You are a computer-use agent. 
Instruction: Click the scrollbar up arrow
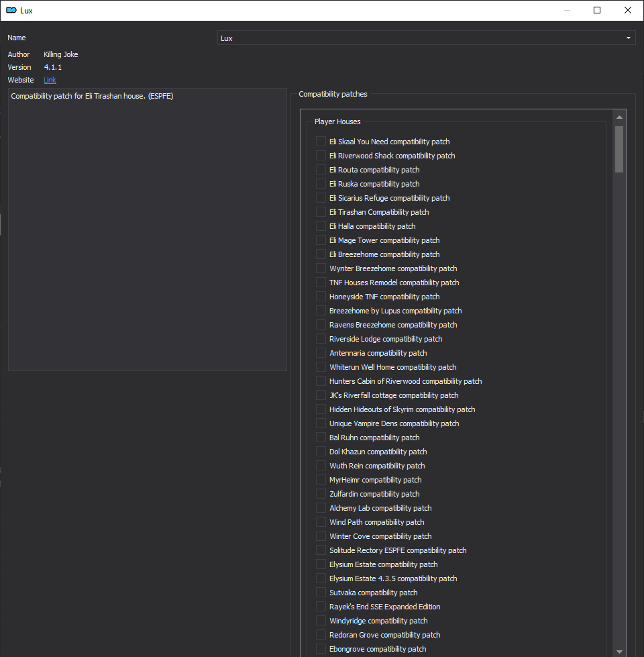619,117
